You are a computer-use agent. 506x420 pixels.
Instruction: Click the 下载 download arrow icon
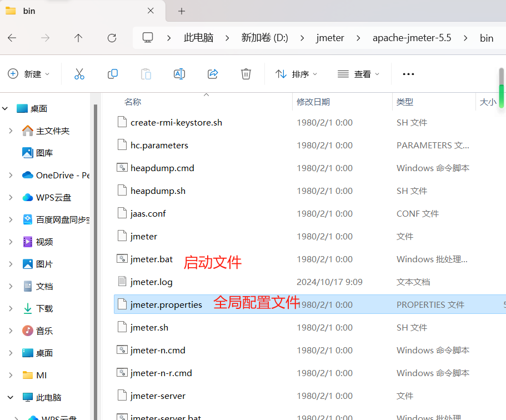(28, 308)
